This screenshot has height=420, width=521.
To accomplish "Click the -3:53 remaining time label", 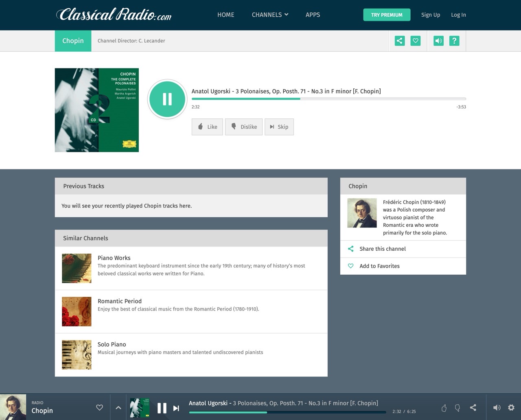I will tap(461, 107).
